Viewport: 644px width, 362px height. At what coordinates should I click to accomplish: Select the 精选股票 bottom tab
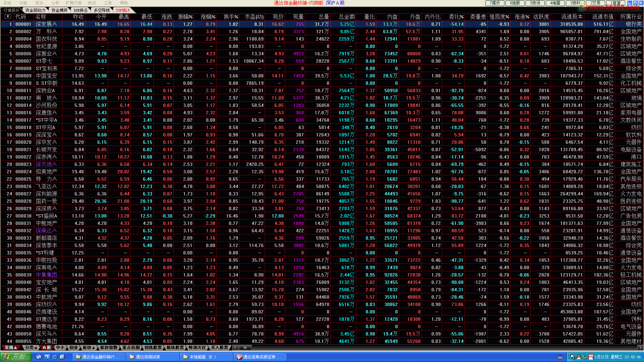[175, 348]
